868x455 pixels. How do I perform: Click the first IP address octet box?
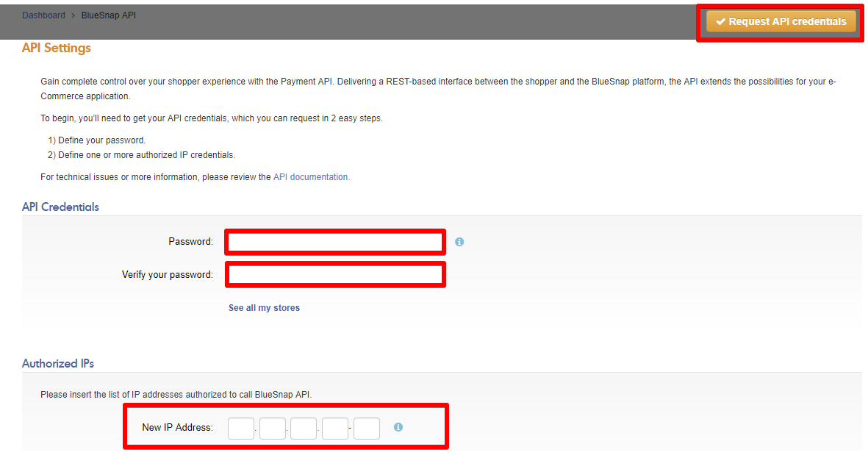[241, 429]
